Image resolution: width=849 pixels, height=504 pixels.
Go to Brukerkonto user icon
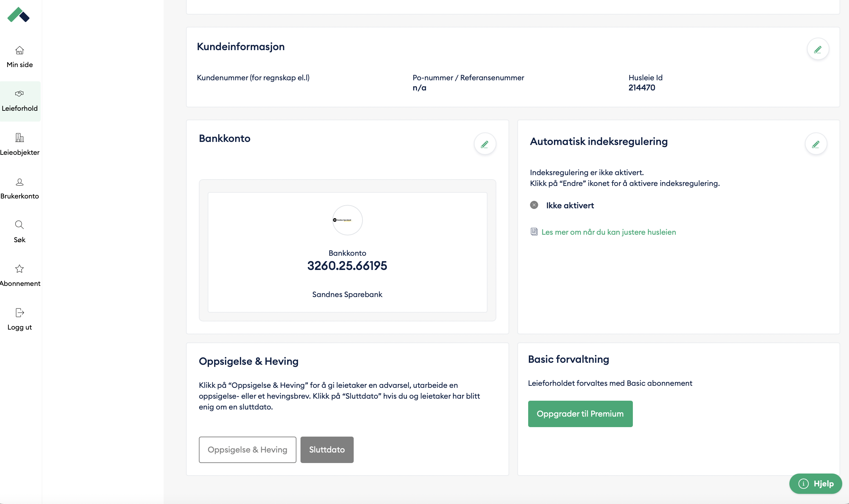20,182
